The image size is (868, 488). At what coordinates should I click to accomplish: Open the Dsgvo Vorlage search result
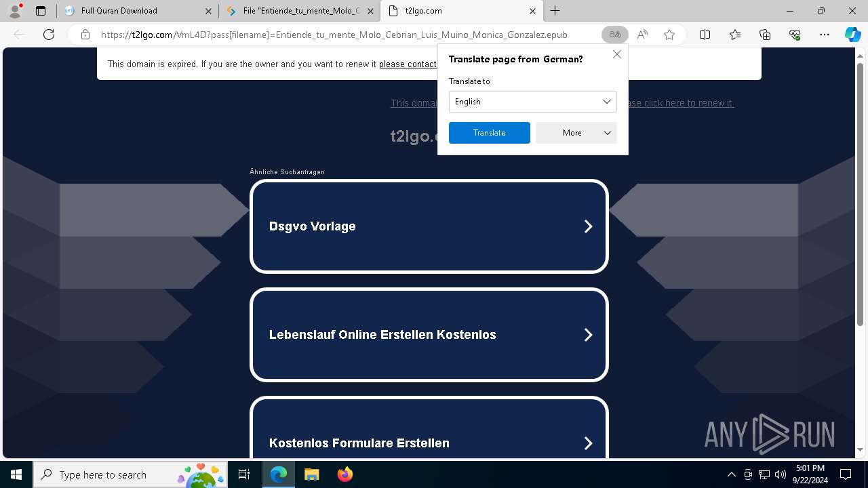pyautogui.click(x=429, y=226)
